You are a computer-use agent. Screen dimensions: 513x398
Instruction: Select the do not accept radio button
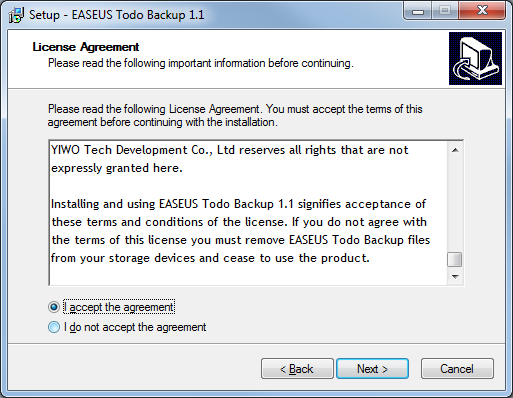[x=54, y=327]
